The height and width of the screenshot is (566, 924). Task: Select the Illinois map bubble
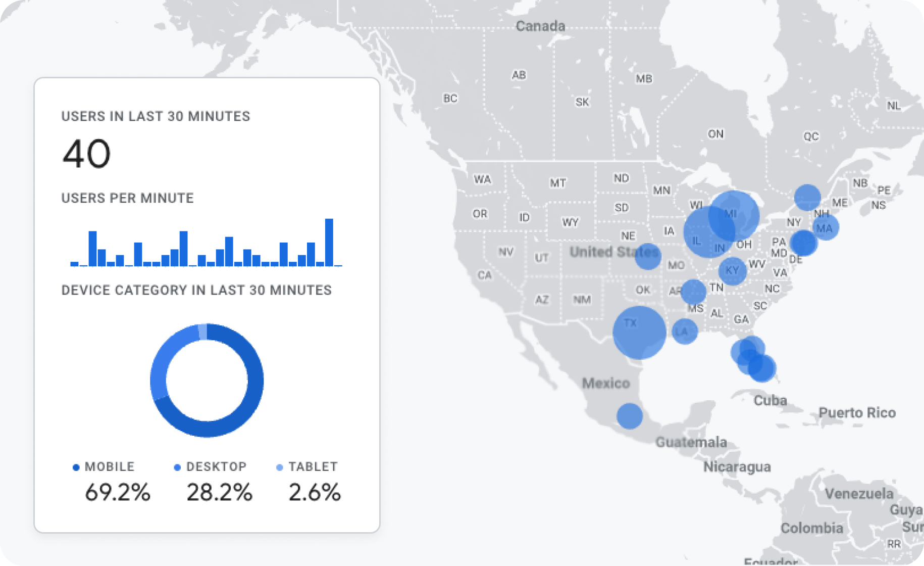(x=702, y=237)
